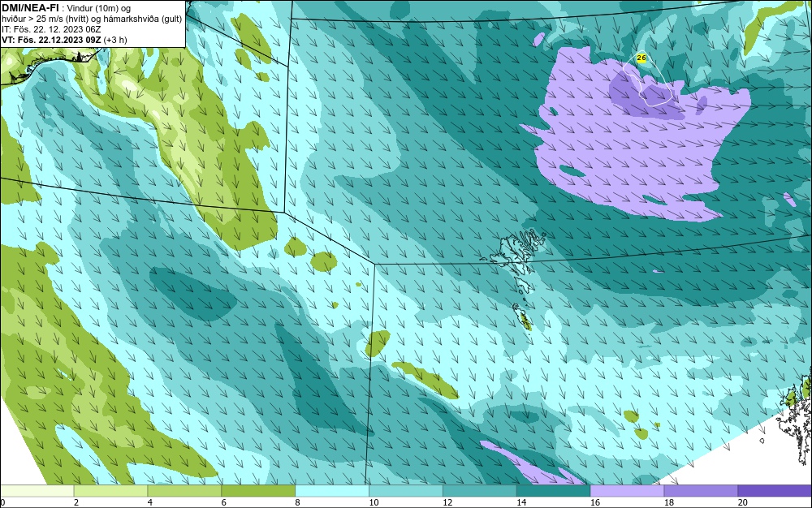Click the legend value "14"
Image resolution: width=812 pixels, height=508 pixels.
pyautogui.click(x=521, y=502)
